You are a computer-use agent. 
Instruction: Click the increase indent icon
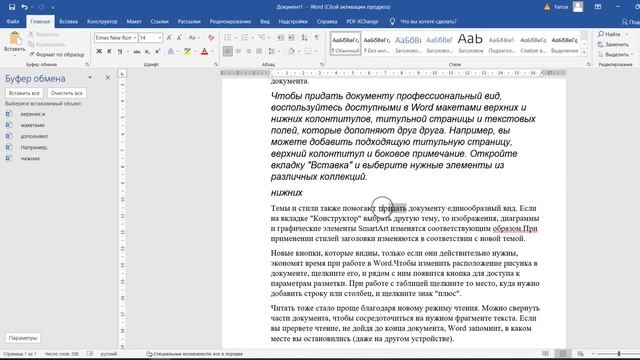(291, 38)
